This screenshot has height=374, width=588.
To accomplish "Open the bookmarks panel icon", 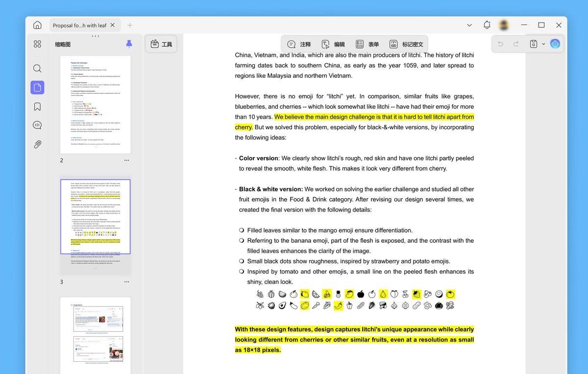I will click(x=37, y=107).
